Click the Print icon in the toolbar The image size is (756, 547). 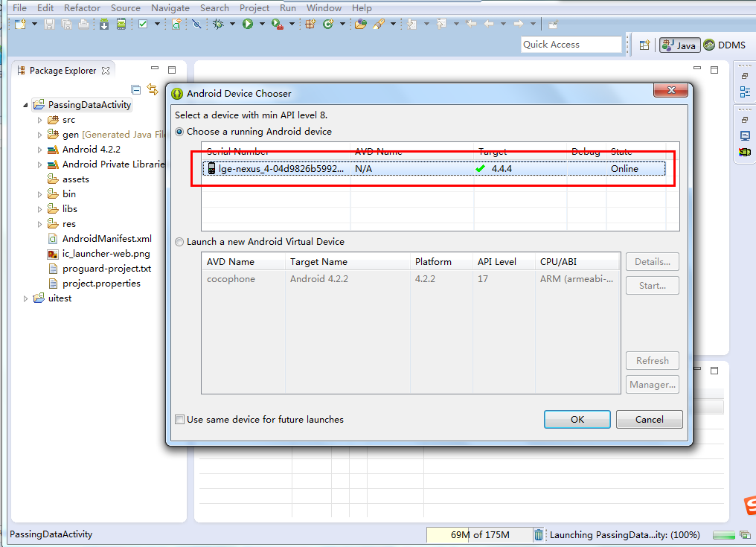pos(84,24)
